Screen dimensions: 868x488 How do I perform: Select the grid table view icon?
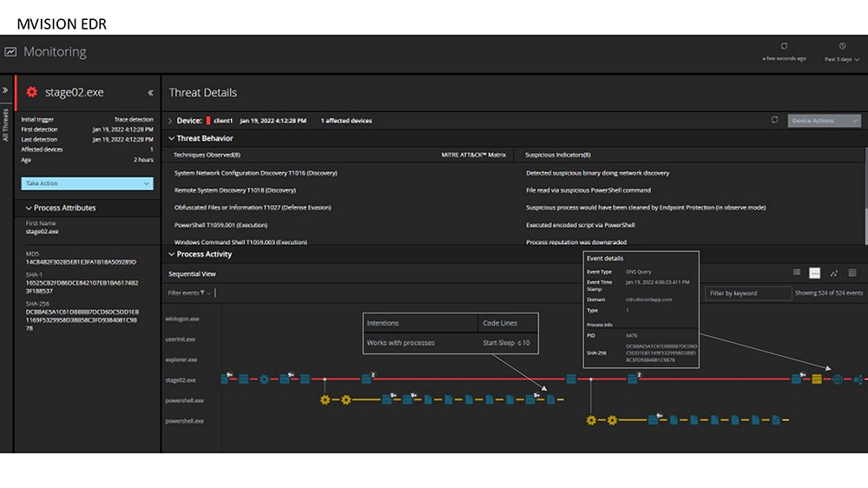coord(852,273)
